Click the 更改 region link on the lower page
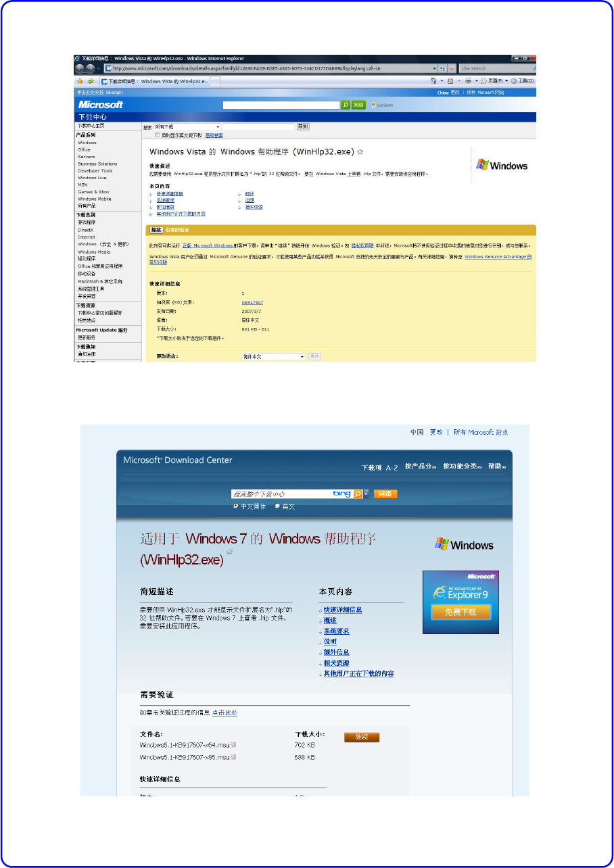Viewport: 614px width, 868px height. tap(436, 432)
